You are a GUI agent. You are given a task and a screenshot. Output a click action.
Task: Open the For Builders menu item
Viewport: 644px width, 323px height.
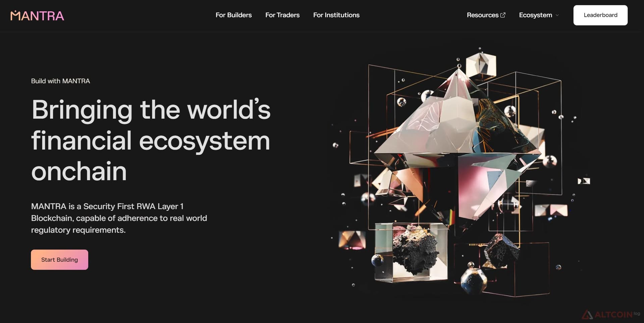[x=233, y=15]
